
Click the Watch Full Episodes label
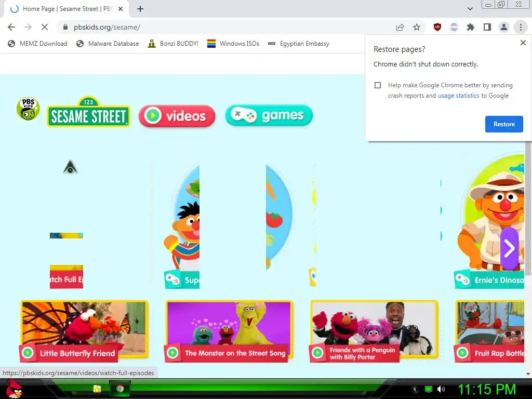66,280
